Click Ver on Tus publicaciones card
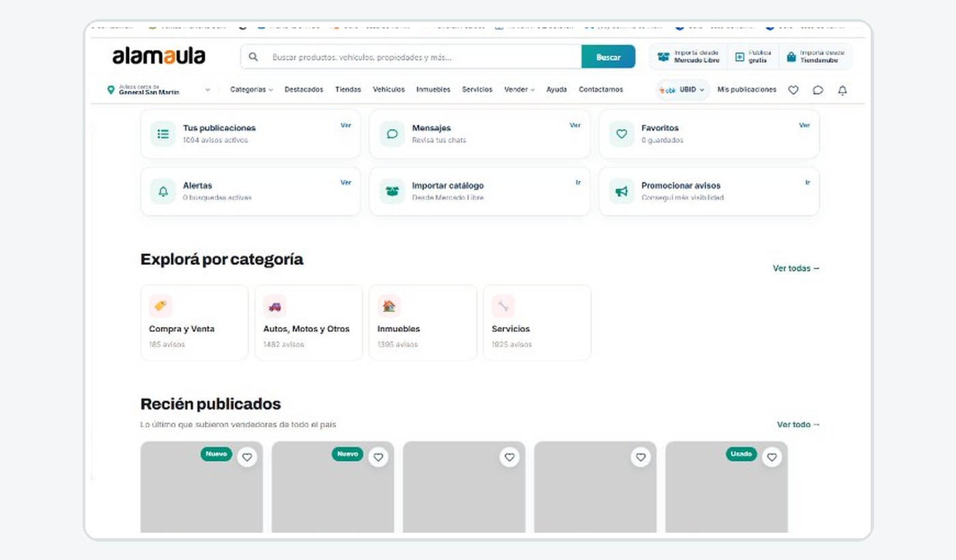The image size is (956, 560). click(346, 126)
